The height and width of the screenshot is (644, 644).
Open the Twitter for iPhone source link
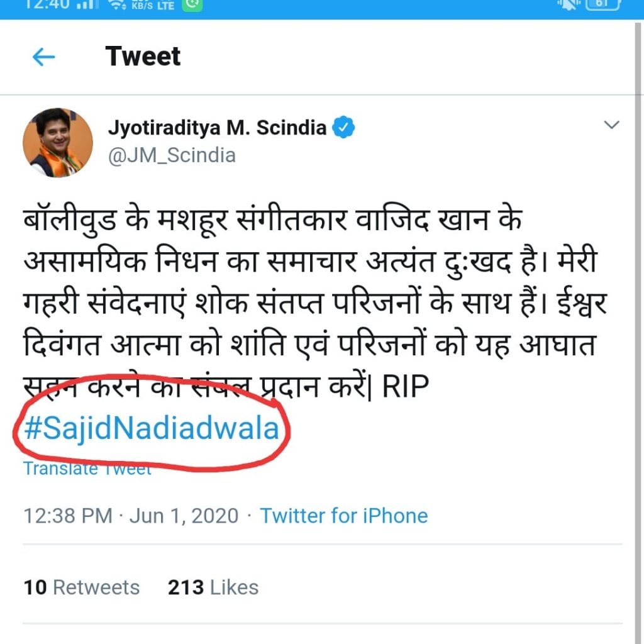[x=344, y=516]
